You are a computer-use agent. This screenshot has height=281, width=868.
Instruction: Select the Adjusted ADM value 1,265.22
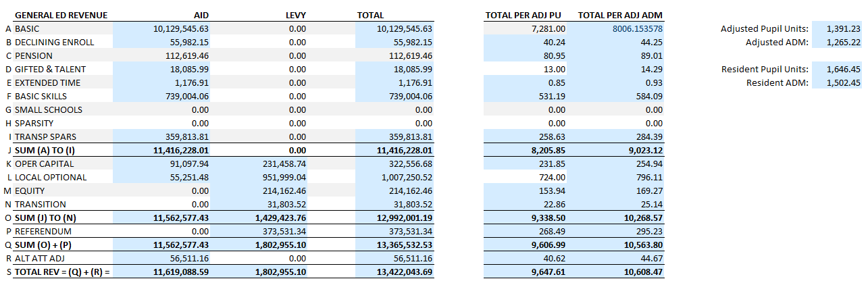(842, 43)
